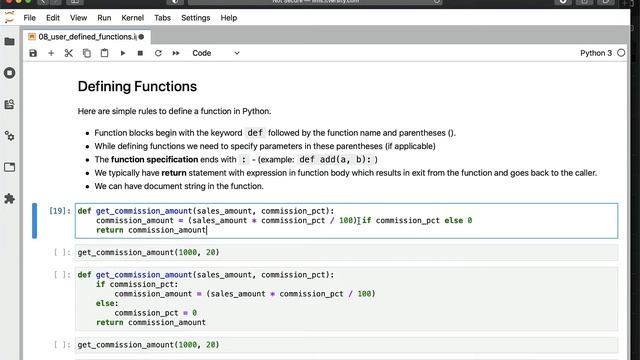This screenshot has height=360, width=640.
Task: Open Running Terminals and Kernels sidebar icon
Action: point(9,73)
